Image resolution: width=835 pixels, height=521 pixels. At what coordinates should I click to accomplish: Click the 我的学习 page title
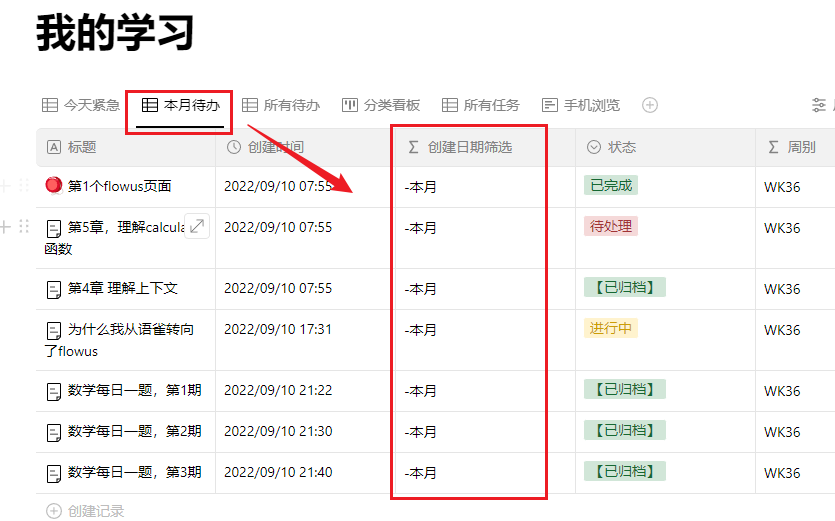click(115, 33)
